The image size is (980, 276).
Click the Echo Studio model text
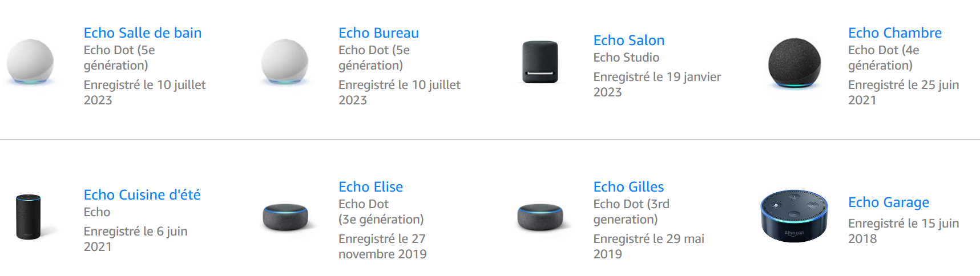click(626, 58)
